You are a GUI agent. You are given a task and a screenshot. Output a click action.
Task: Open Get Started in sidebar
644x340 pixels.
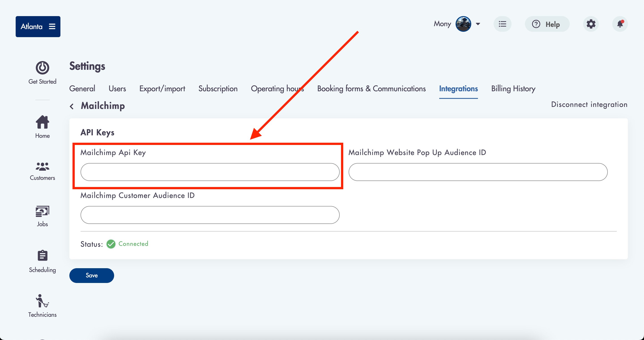42,73
